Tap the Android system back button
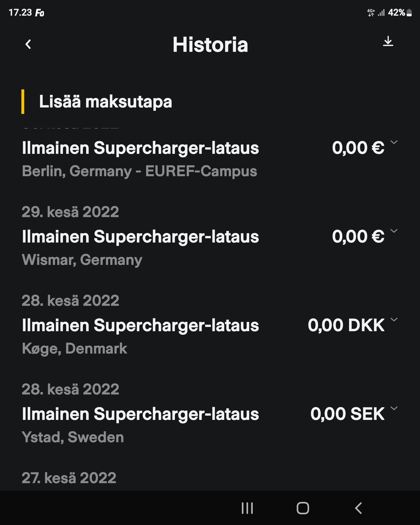Viewport: 420px width, 525px height. pyautogui.click(x=358, y=508)
